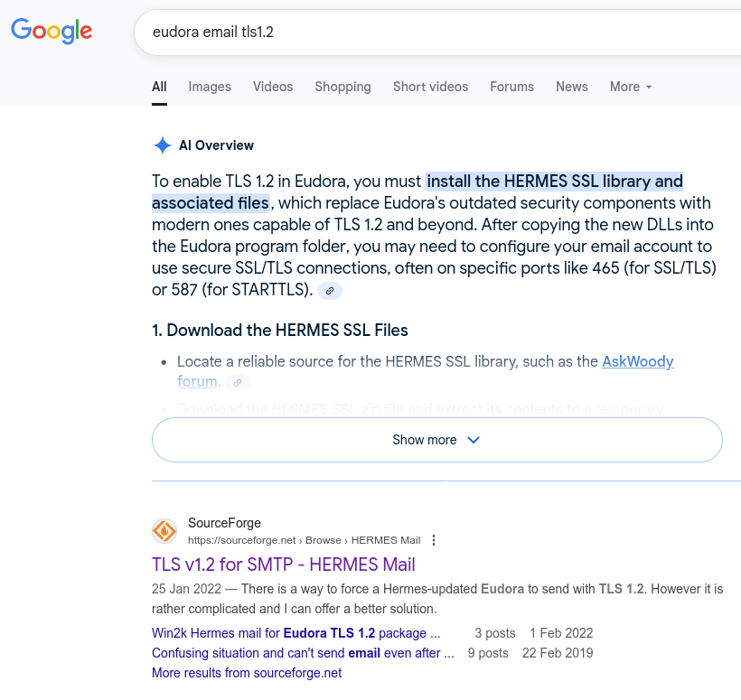Click the link chip after the AI Overview paragraph
Viewport: 741px width, 700px height.
coord(329,291)
